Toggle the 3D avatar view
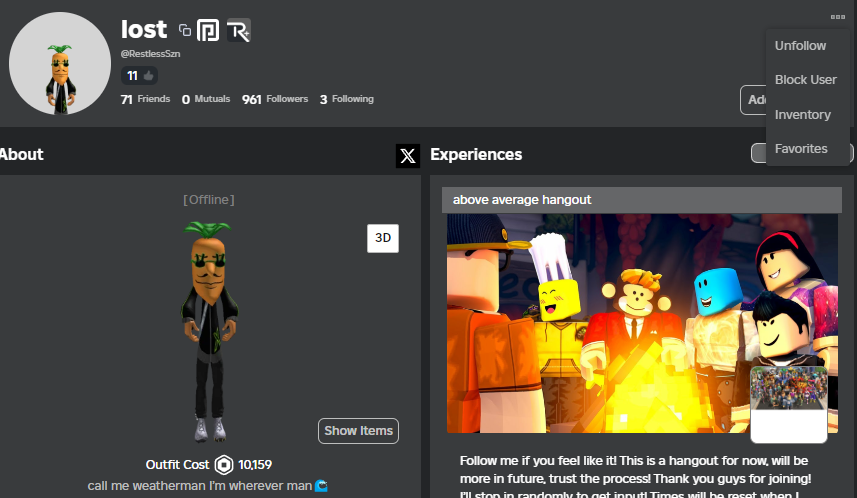857x498 pixels. (x=383, y=238)
